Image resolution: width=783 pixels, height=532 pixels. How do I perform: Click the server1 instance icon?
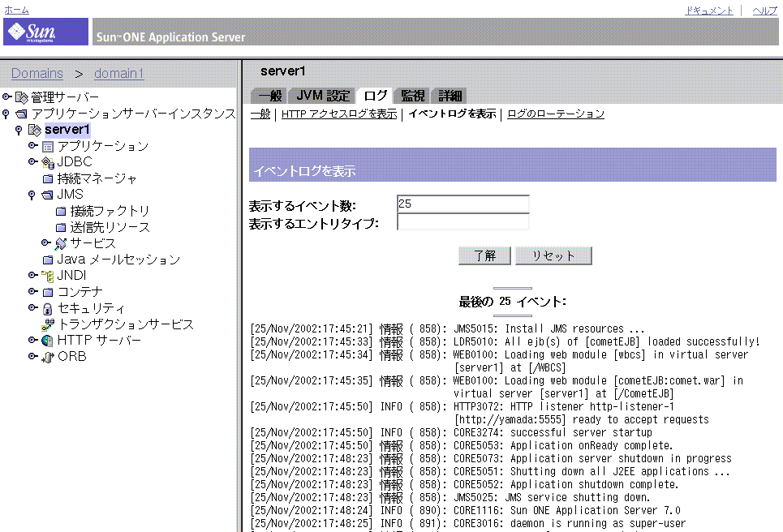point(34,131)
